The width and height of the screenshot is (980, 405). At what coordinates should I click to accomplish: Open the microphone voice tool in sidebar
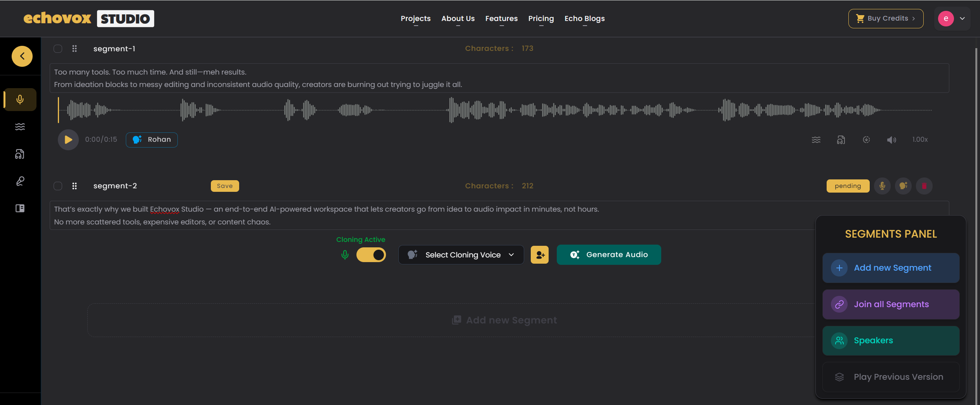(x=20, y=100)
